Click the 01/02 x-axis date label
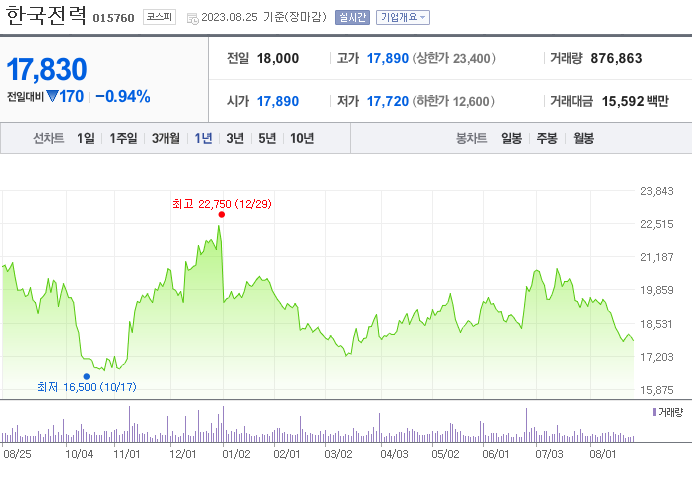 [236, 454]
